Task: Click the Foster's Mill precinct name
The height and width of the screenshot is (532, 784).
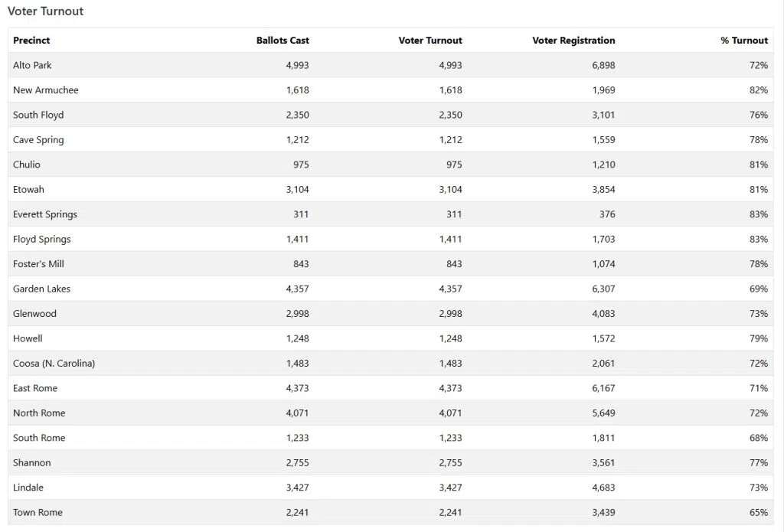Action: [x=38, y=264]
